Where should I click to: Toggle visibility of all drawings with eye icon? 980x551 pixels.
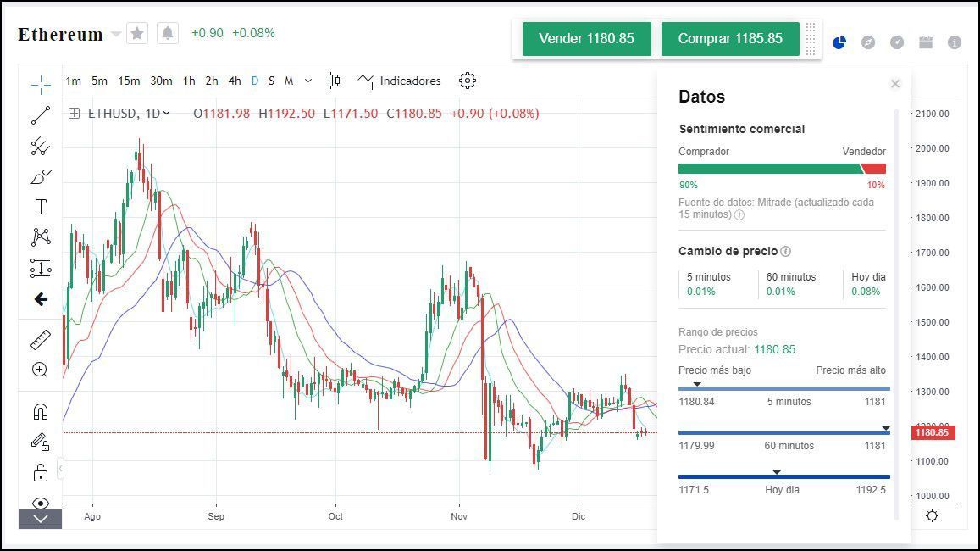(x=40, y=503)
